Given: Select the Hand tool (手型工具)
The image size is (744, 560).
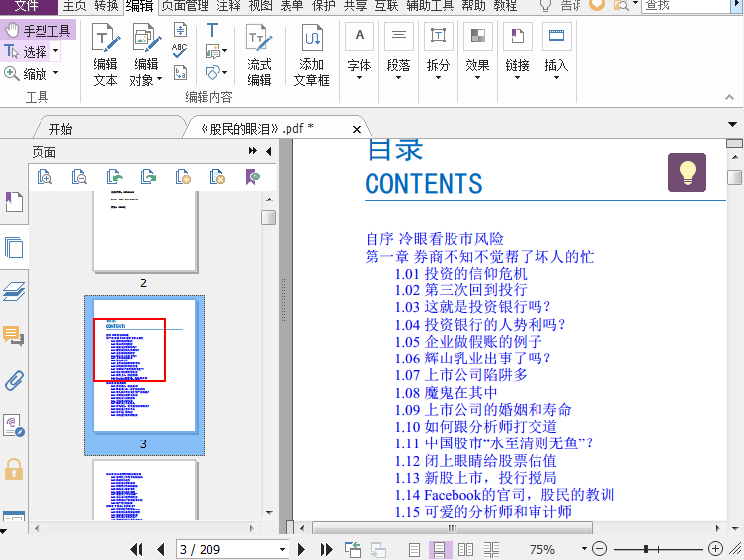Looking at the screenshot, I should click(38, 31).
